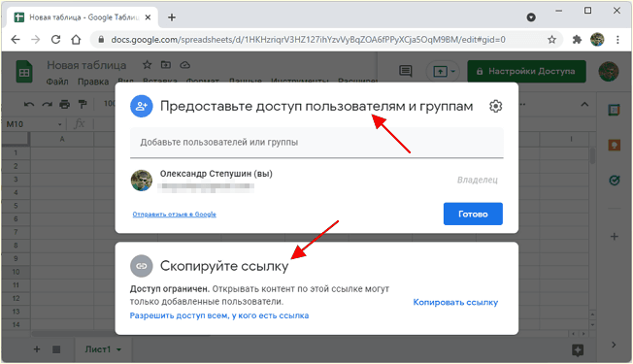This screenshot has height=364, width=633.
Task: Reload the page with the refresh icon
Action: pos(55,40)
